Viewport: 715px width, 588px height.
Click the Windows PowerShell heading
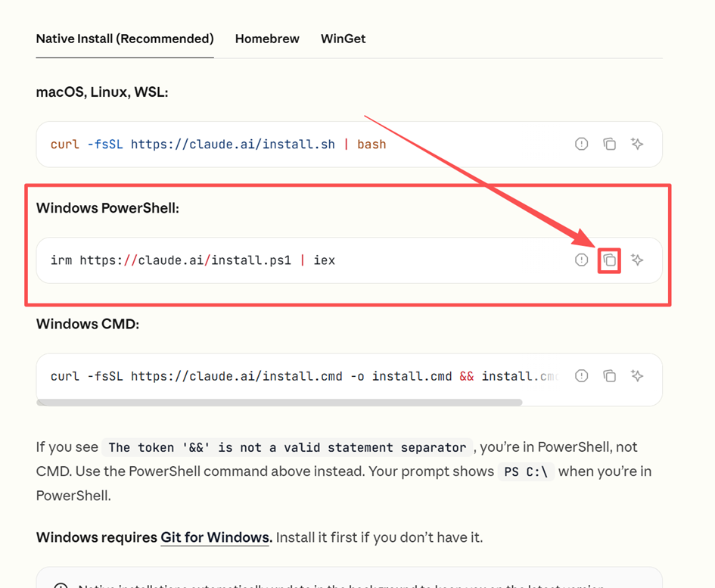click(x=107, y=208)
